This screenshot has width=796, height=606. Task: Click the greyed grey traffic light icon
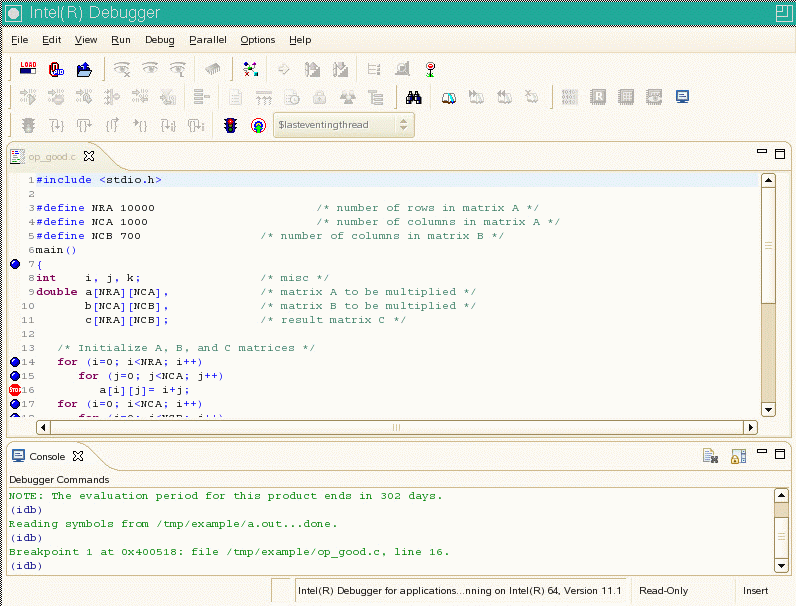tap(28, 125)
